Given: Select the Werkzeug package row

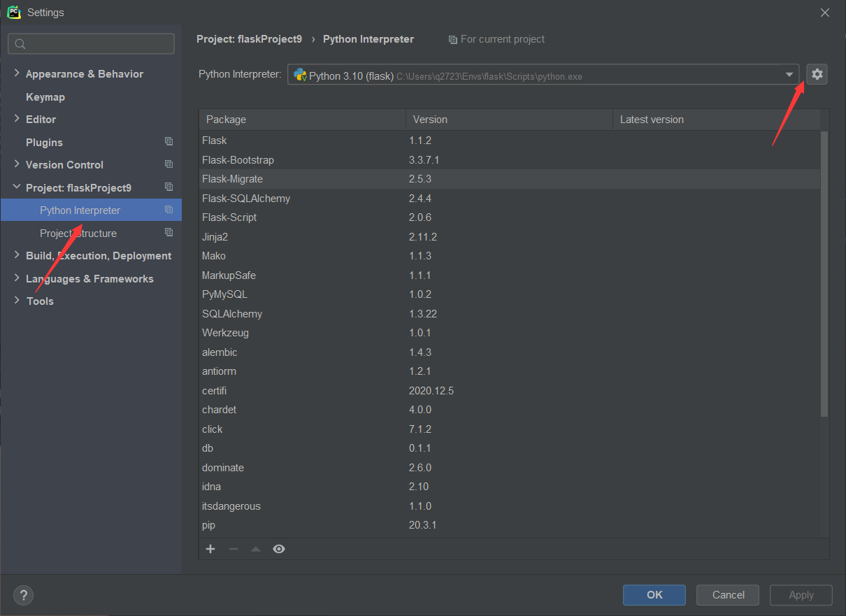Looking at the screenshot, I should tap(509, 333).
